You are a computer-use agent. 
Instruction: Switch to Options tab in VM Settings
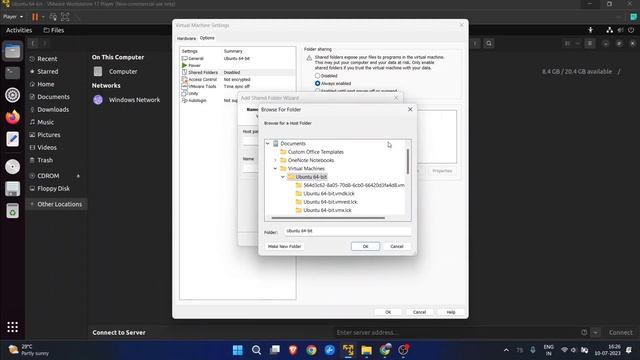click(207, 38)
